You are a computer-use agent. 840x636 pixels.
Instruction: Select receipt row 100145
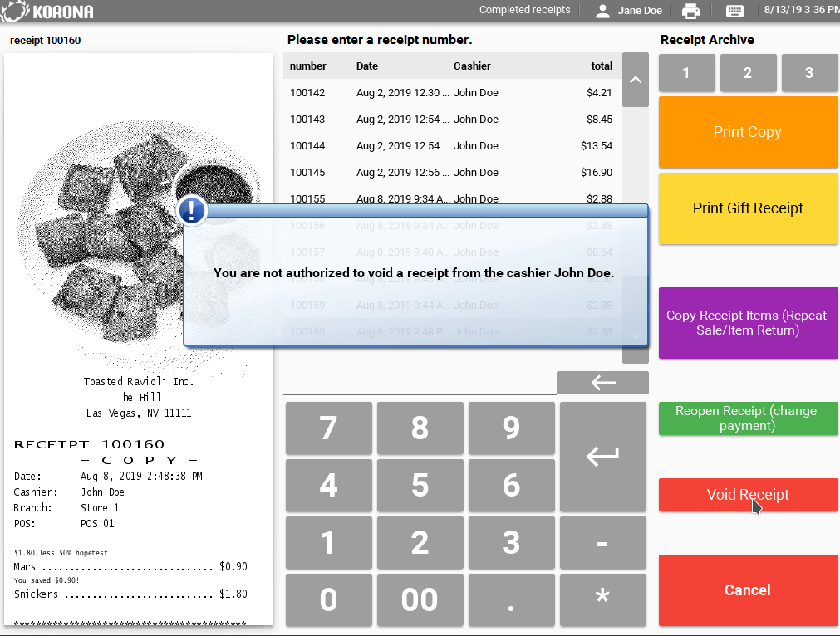(x=452, y=173)
